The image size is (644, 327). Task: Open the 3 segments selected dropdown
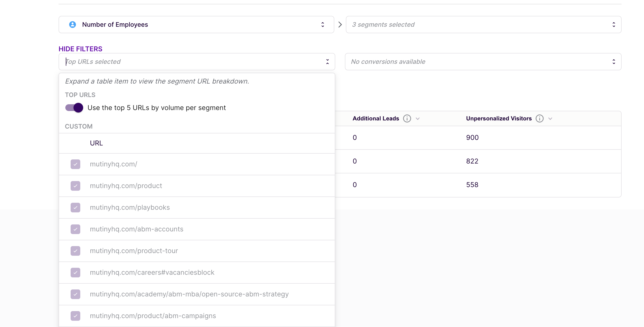tap(483, 25)
